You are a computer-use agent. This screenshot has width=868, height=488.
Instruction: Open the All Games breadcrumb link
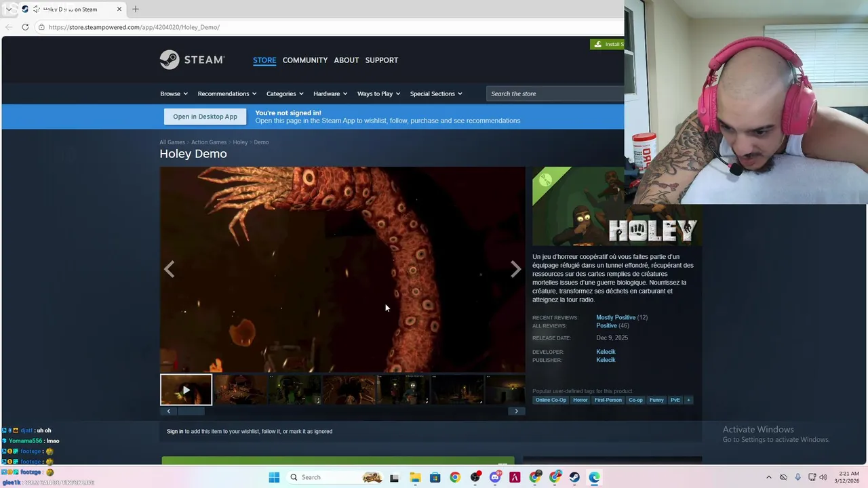coord(172,142)
